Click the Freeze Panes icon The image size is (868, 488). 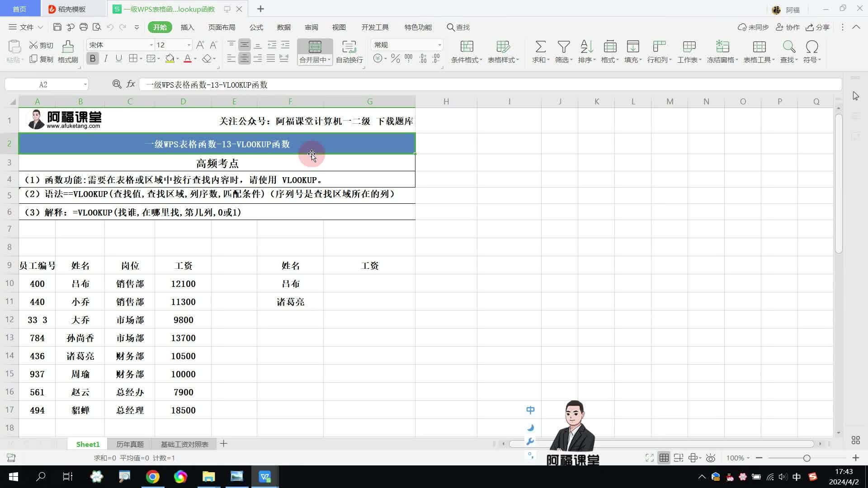[722, 47]
